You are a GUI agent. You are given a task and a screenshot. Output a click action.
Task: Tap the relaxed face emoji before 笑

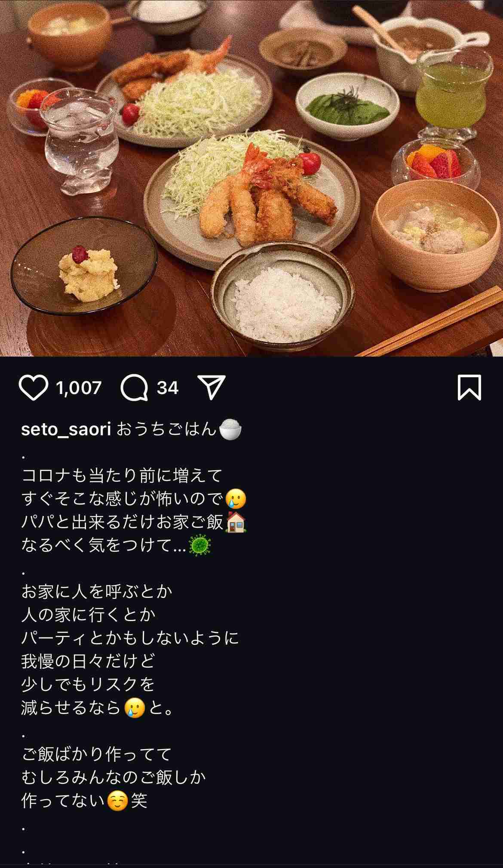click(118, 800)
